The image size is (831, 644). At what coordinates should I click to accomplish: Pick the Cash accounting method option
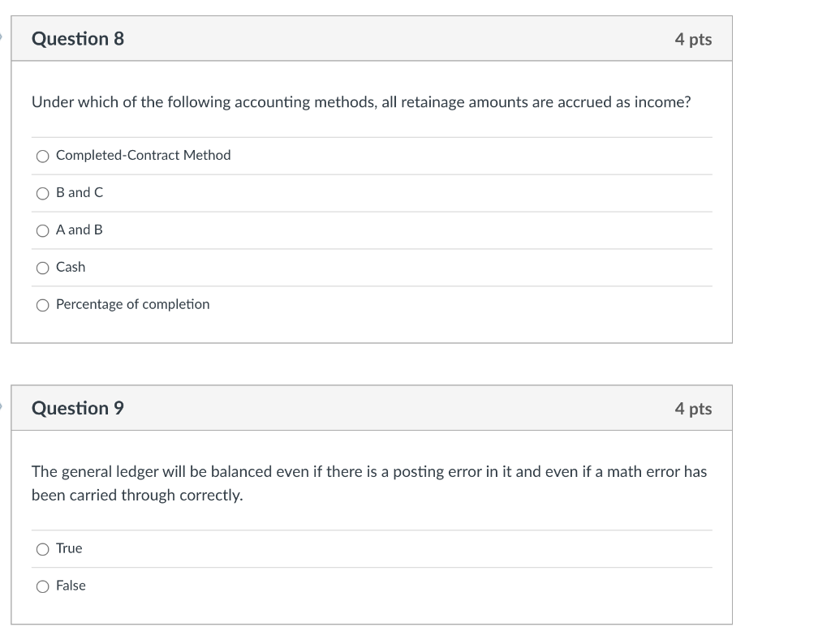tap(42, 268)
